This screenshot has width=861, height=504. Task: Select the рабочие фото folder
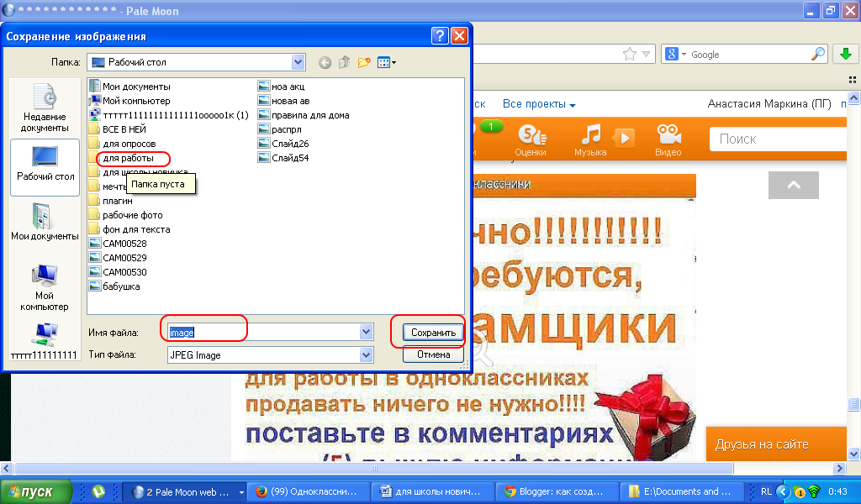coord(126,215)
